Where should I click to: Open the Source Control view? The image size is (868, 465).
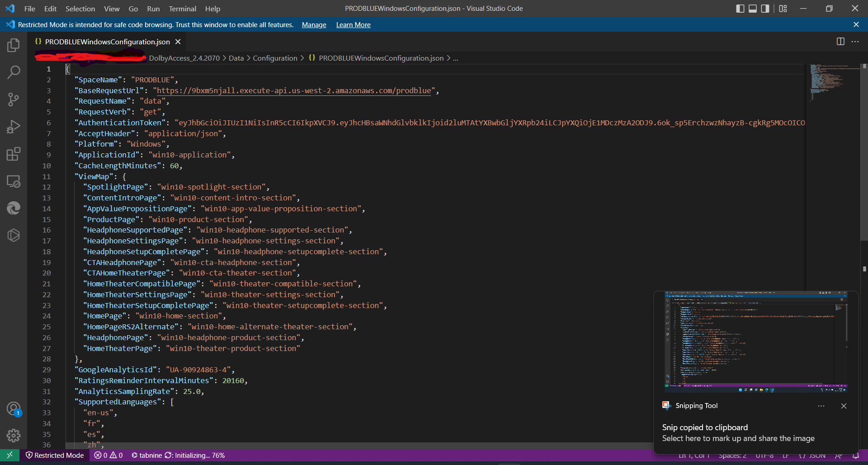pyautogui.click(x=14, y=100)
